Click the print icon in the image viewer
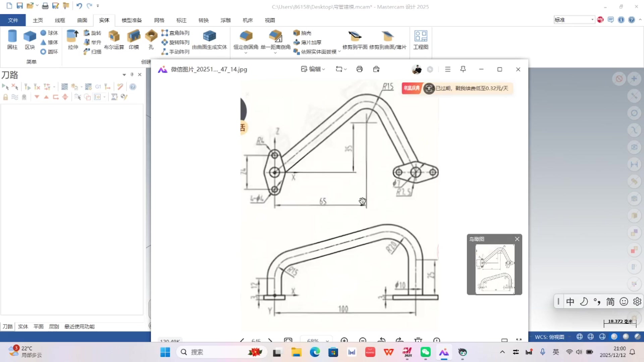This screenshot has height=362, width=644. point(359,69)
